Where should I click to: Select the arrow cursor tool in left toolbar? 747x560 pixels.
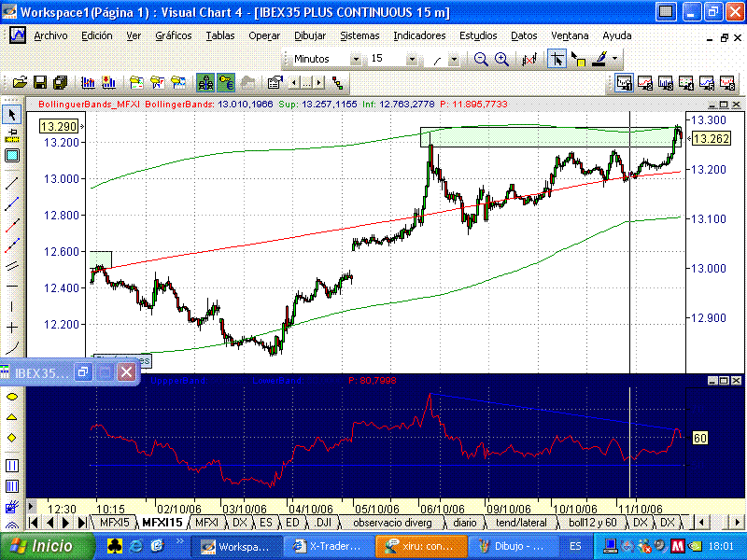click(12, 114)
